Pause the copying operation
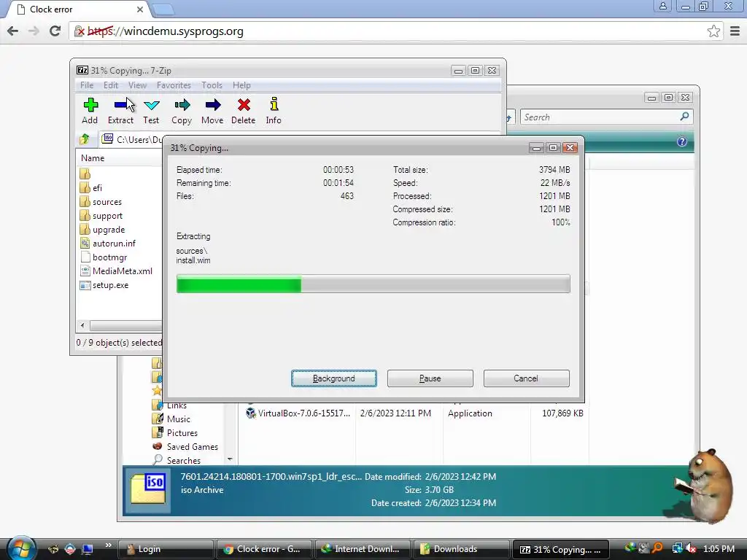 (430, 378)
